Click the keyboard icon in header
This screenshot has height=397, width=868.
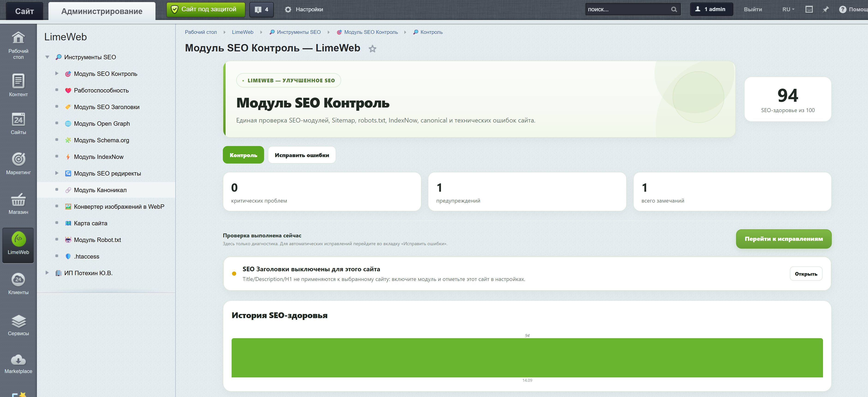click(x=809, y=9)
